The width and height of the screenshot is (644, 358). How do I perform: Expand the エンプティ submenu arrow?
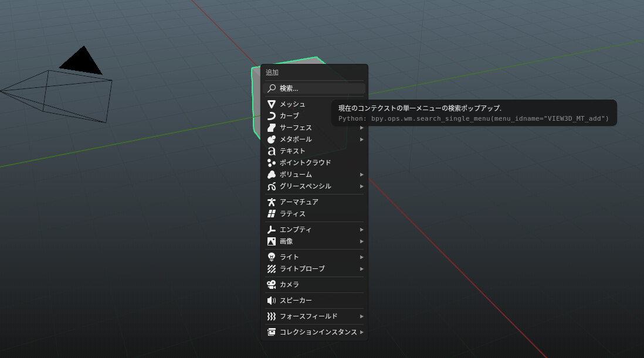(362, 230)
